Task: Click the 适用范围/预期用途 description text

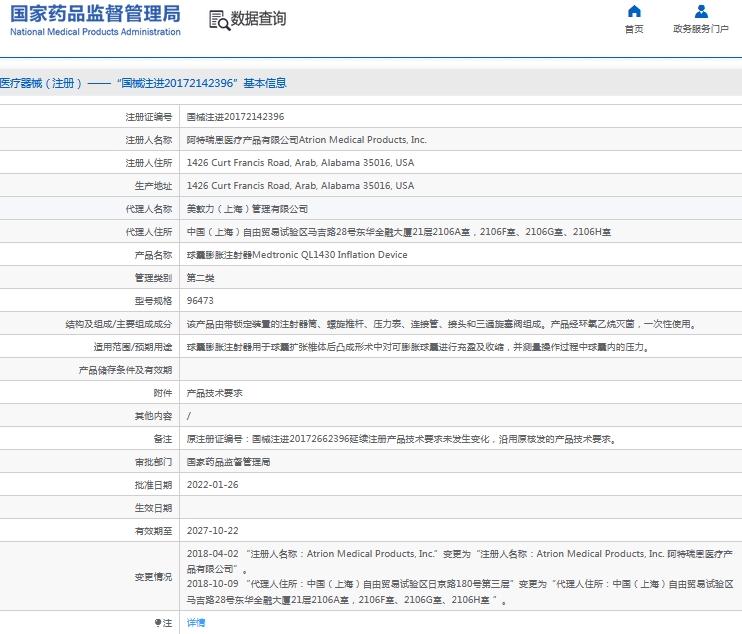Action: click(x=419, y=347)
